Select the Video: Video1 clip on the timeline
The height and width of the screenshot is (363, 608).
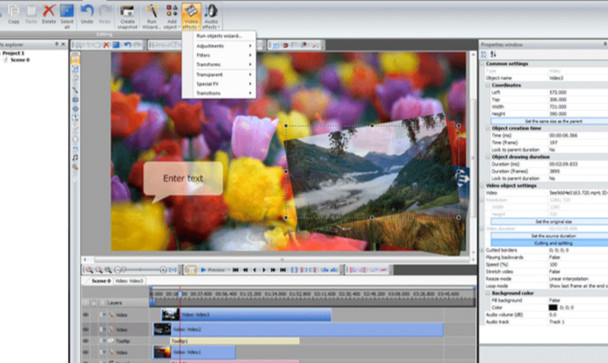(194, 352)
